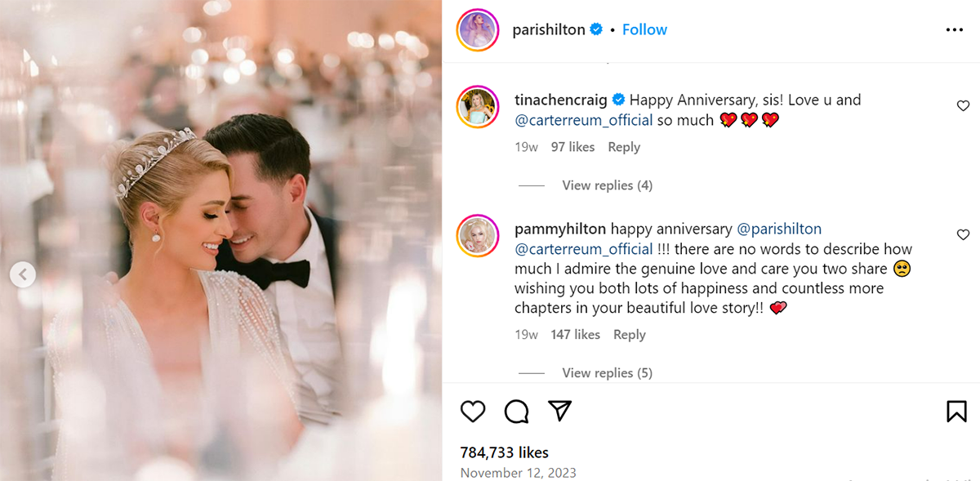Viewport: 980px width, 481px height.
Task: Expand View replies (4) under tinachencraig
Action: pyautogui.click(x=607, y=185)
